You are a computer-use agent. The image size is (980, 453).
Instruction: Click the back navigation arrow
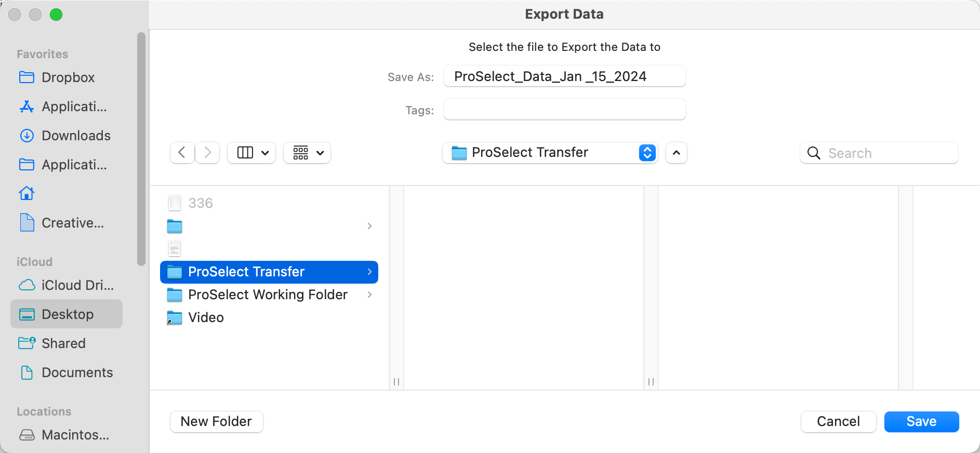pos(182,153)
